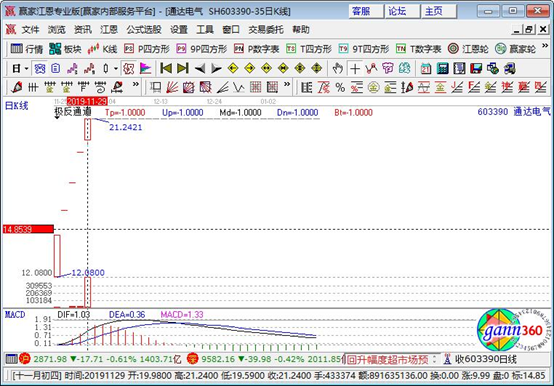The height and width of the screenshot is (386, 554).
Task: Toggle the crosshair cursor tool
Action: click(x=355, y=68)
